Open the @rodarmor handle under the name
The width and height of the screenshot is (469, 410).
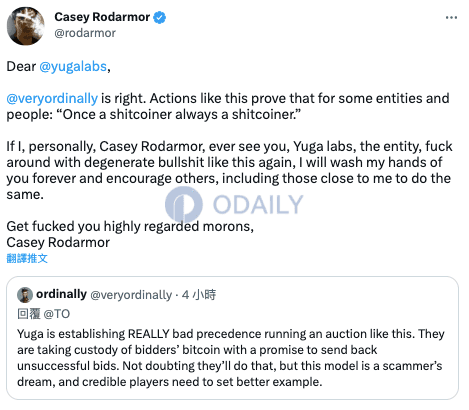coord(85,33)
